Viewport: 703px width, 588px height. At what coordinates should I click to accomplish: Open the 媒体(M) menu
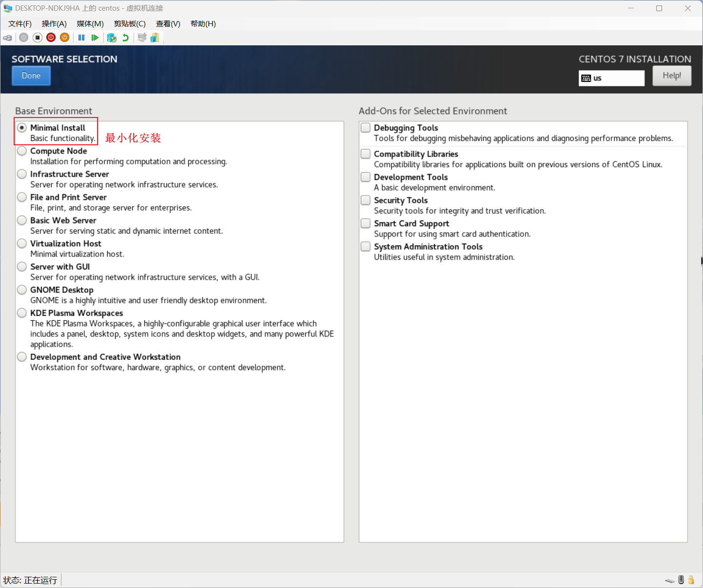coord(90,24)
